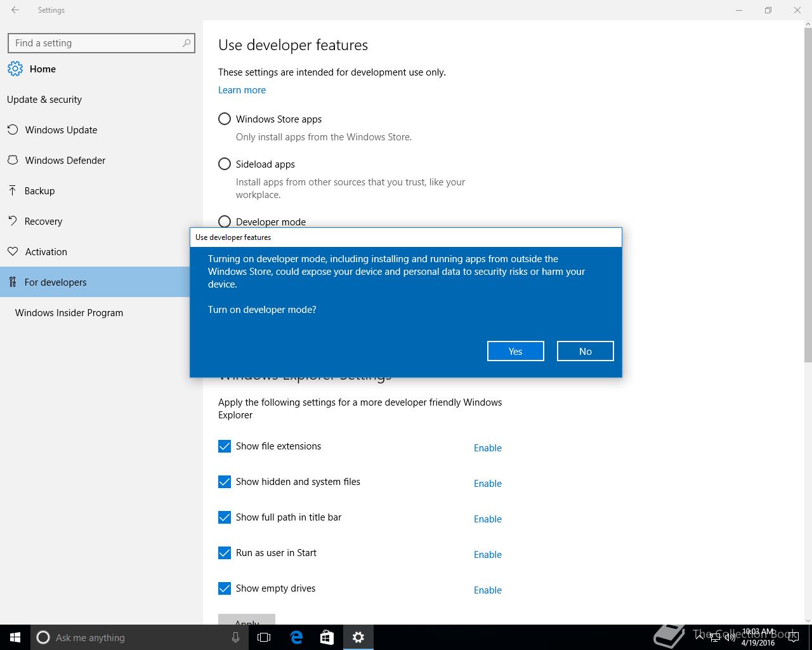The image size is (812, 650).
Task: Click Enable link for Show empty drives
Action: coord(488,590)
